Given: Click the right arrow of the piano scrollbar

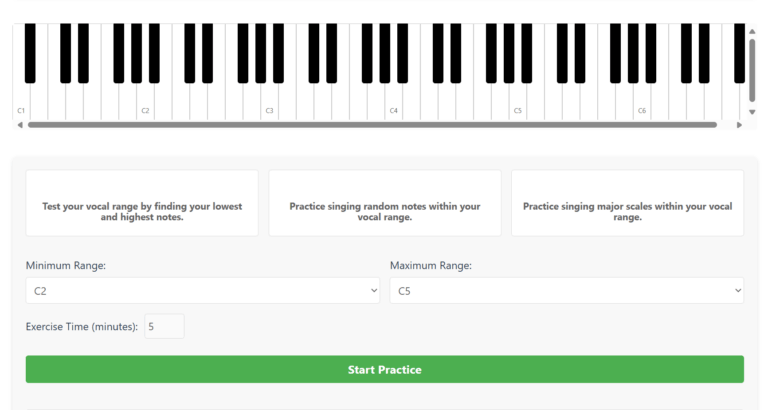Looking at the screenshot, I should [x=739, y=125].
